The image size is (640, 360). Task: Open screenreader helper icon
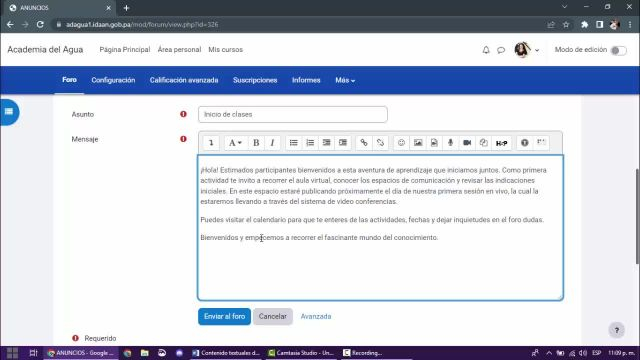tap(541, 143)
